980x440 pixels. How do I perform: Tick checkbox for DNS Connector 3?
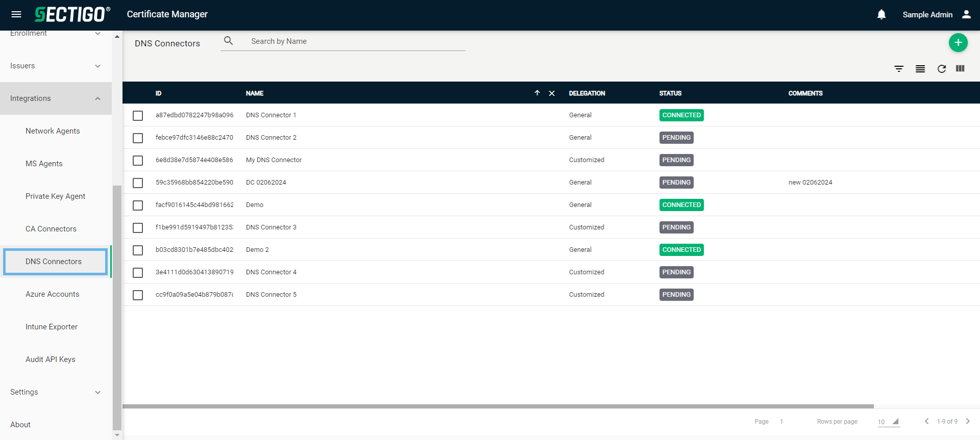[x=138, y=228]
